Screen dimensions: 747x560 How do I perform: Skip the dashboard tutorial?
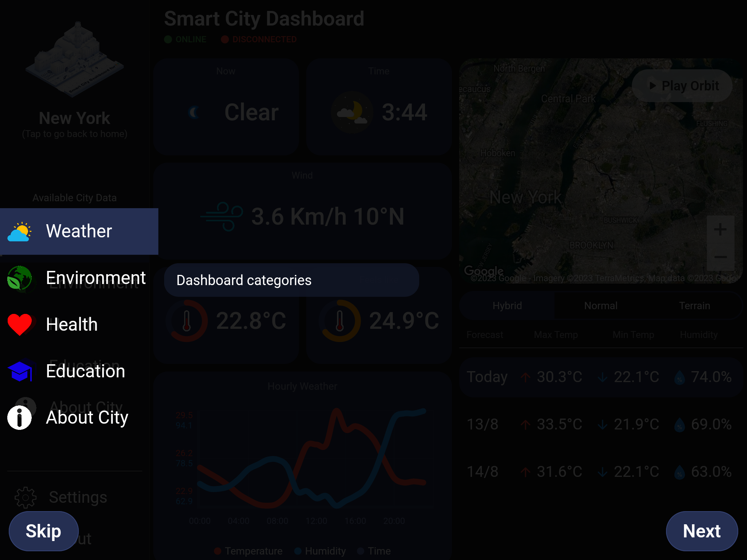pyautogui.click(x=43, y=531)
